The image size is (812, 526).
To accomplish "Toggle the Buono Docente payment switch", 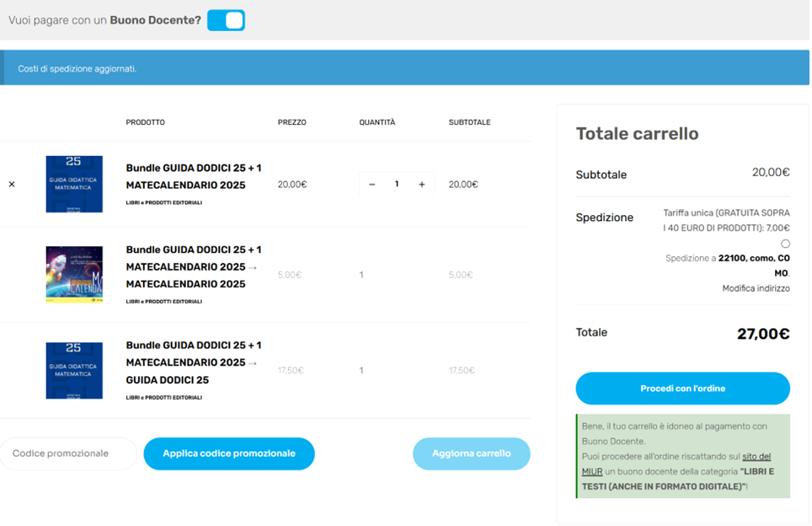I will pyautogui.click(x=226, y=20).
